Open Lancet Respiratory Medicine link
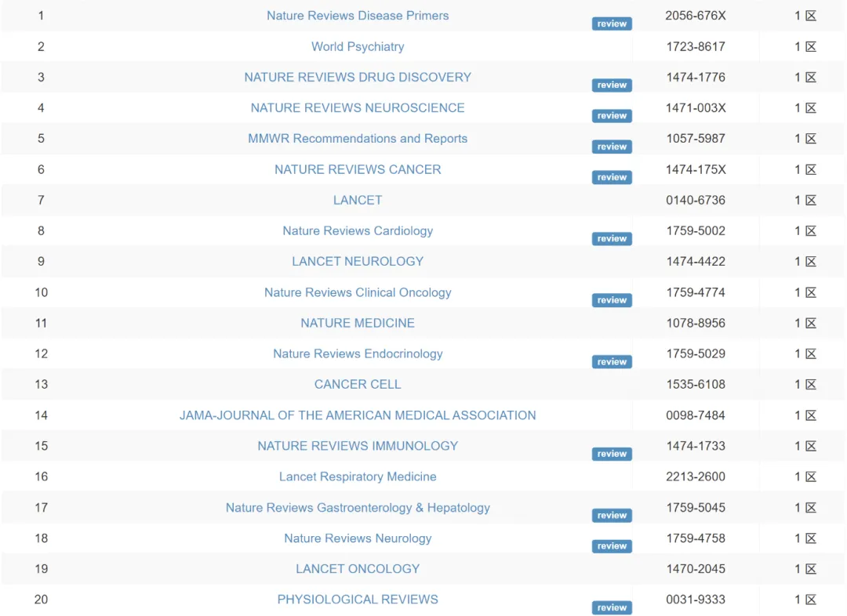 [x=358, y=476]
